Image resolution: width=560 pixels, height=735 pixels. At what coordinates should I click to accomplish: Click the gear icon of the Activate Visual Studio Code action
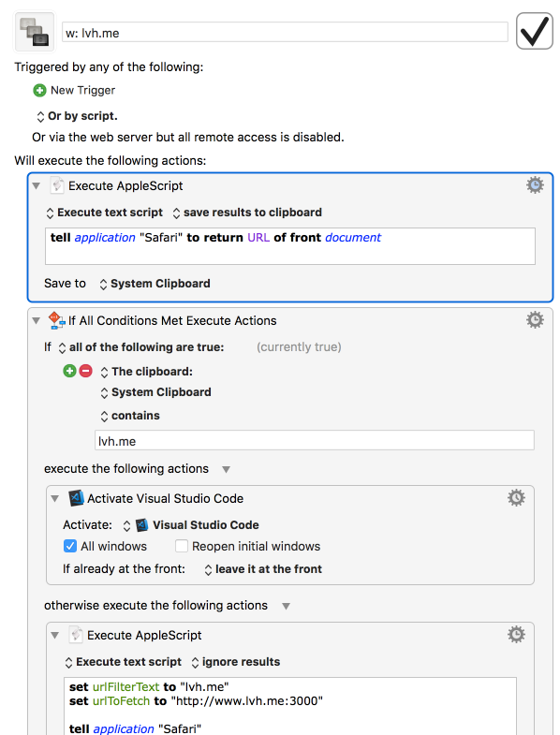tap(516, 498)
